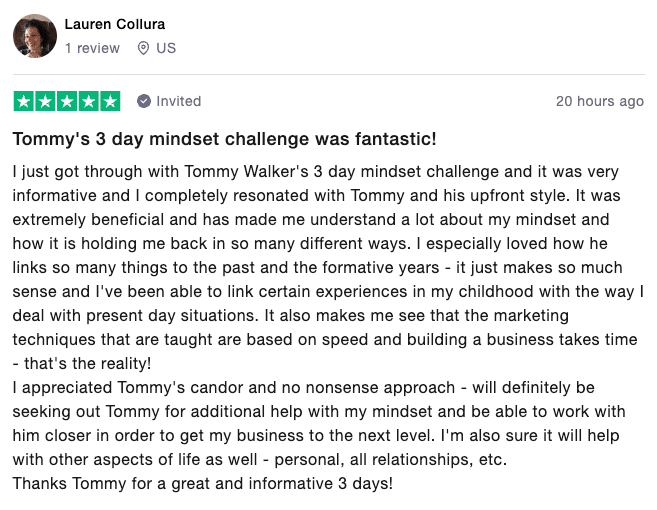Click the fifth green star

click(x=110, y=101)
